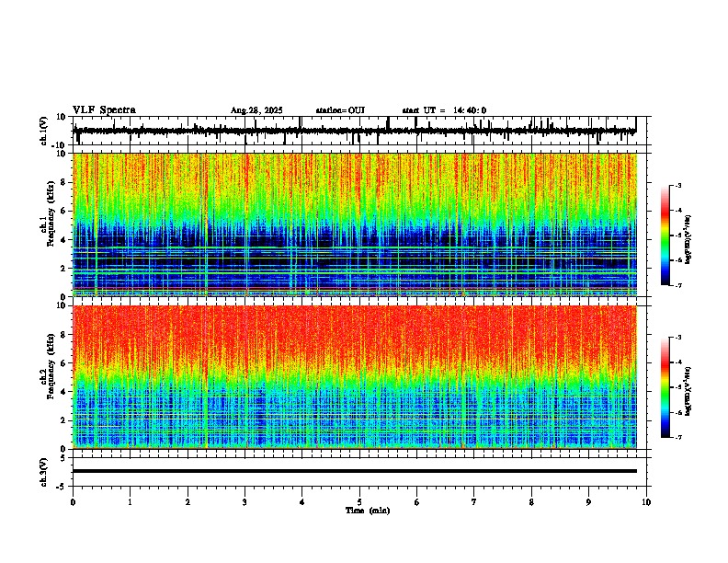Click the ch.1 color bar log(PSD) unit label
The height and width of the screenshot is (563, 728).
tap(688, 240)
